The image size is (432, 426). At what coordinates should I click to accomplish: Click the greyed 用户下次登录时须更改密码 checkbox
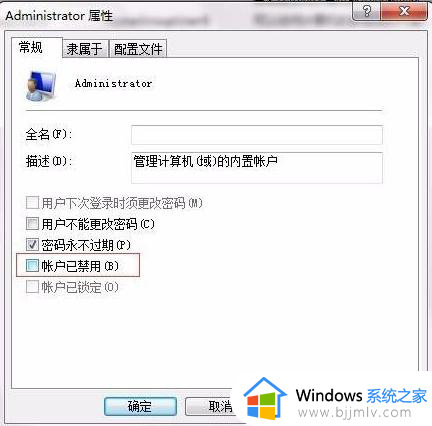point(32,203)
